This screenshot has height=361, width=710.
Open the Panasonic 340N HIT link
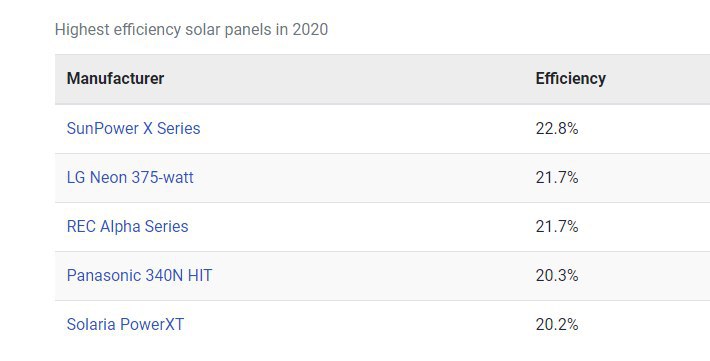(x=139, y=275)
